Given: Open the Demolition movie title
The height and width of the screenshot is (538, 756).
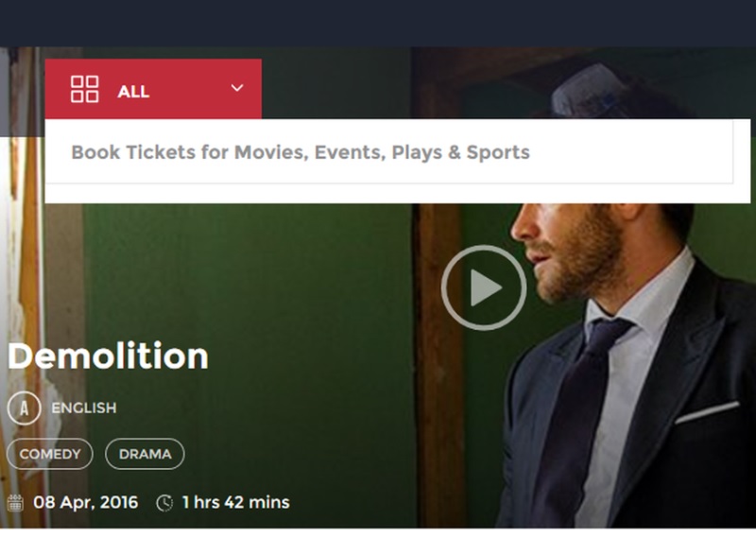Looking at the screenshot, I should pos(108,356).
